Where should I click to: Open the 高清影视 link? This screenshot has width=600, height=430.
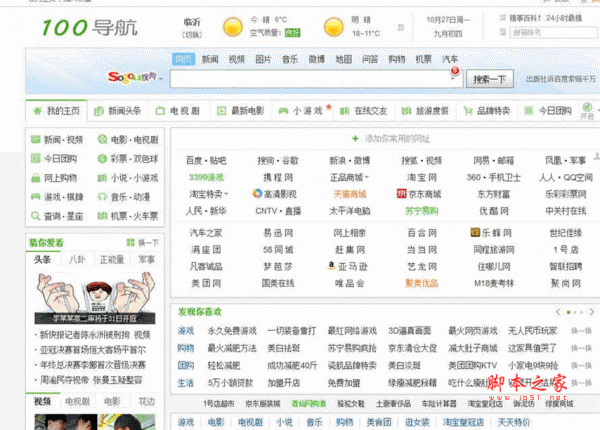point(275,194)
